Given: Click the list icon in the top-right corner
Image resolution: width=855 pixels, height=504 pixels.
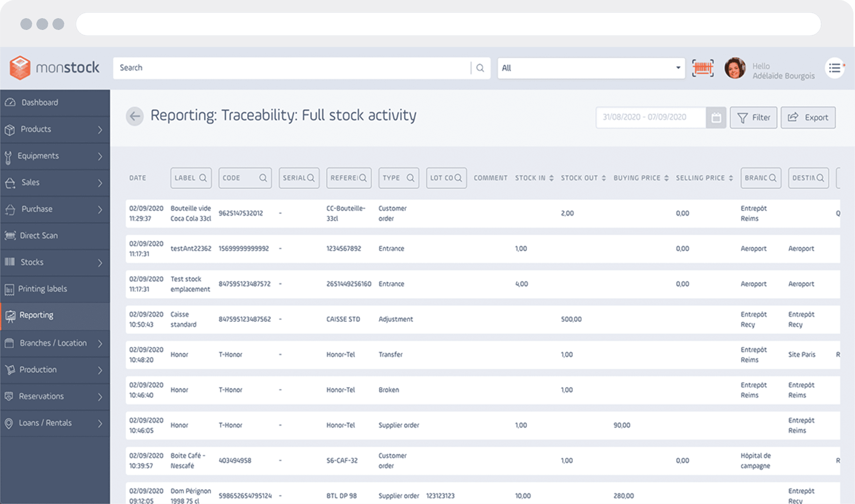Looking at the screenshot, I should click(x=835, y=68).
